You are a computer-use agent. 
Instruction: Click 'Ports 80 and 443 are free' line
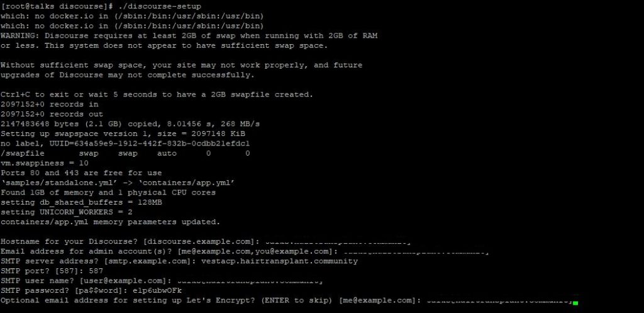81,173
